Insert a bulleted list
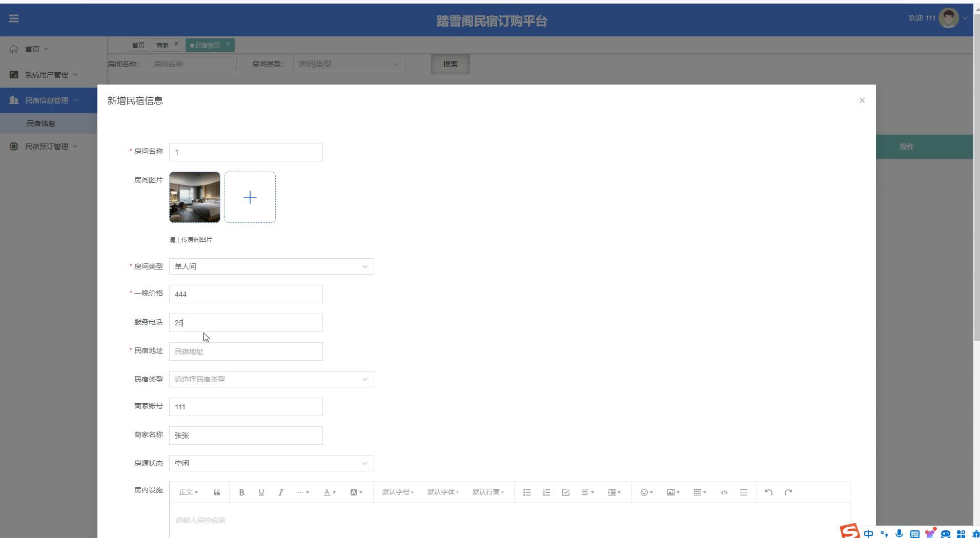 [526, 492]
